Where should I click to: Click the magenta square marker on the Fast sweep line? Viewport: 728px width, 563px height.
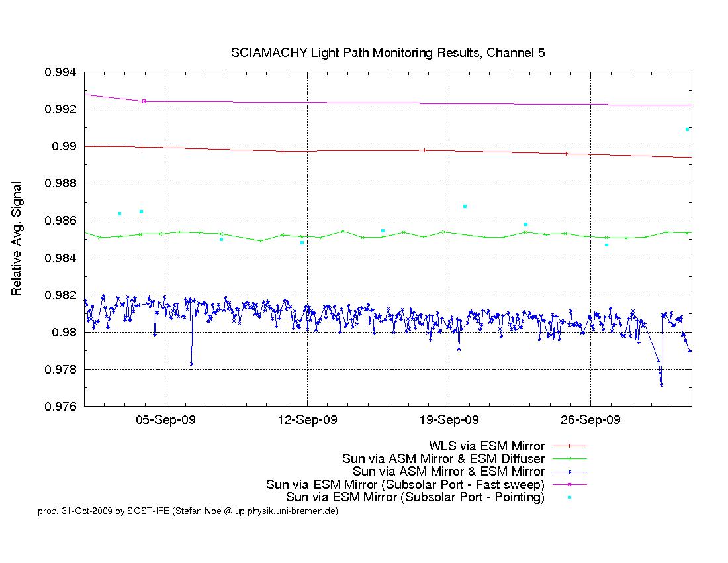point(144,101)
